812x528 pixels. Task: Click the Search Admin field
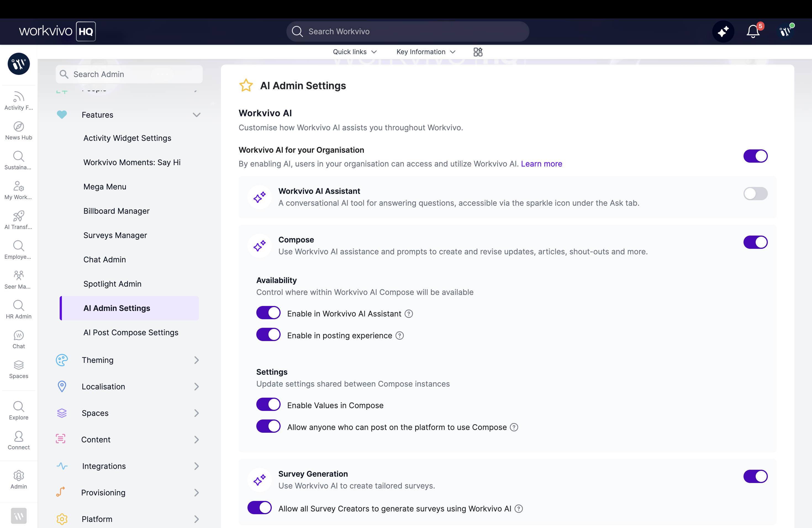(x=129, y=74)
